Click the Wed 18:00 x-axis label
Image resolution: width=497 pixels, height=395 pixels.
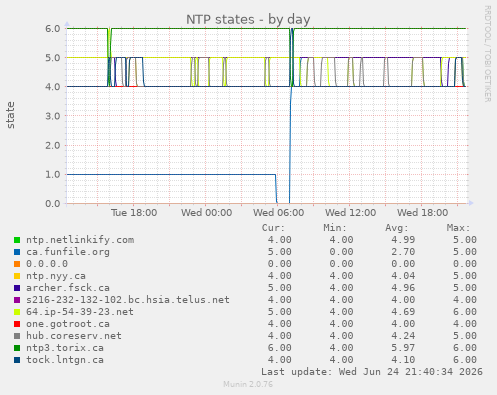point(422,213)
